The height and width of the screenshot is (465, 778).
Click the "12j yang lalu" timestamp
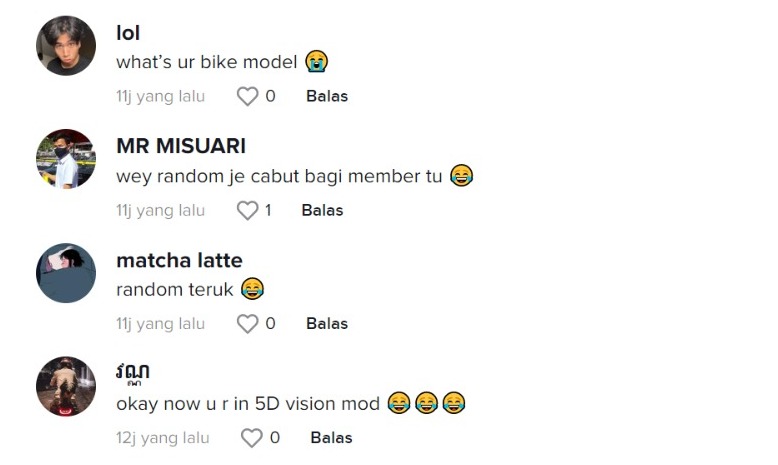pyautogui.click(x=163, y=437)
